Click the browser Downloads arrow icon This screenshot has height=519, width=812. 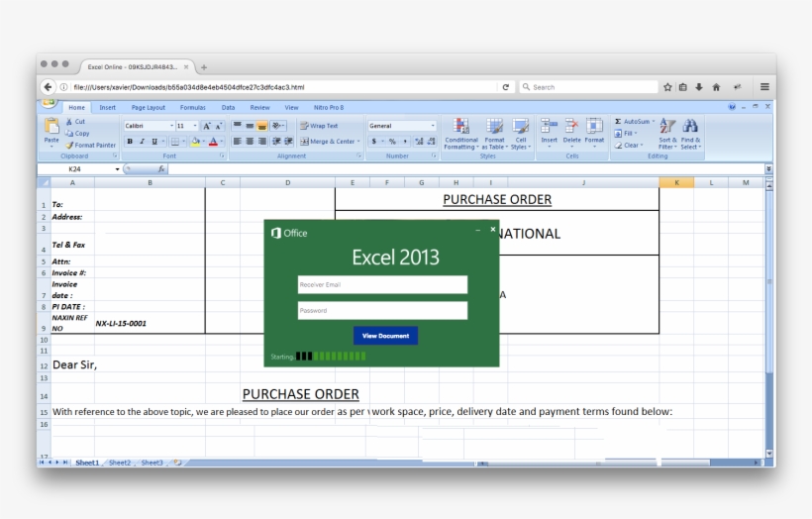pyautogui.click(x=699, y=87)
